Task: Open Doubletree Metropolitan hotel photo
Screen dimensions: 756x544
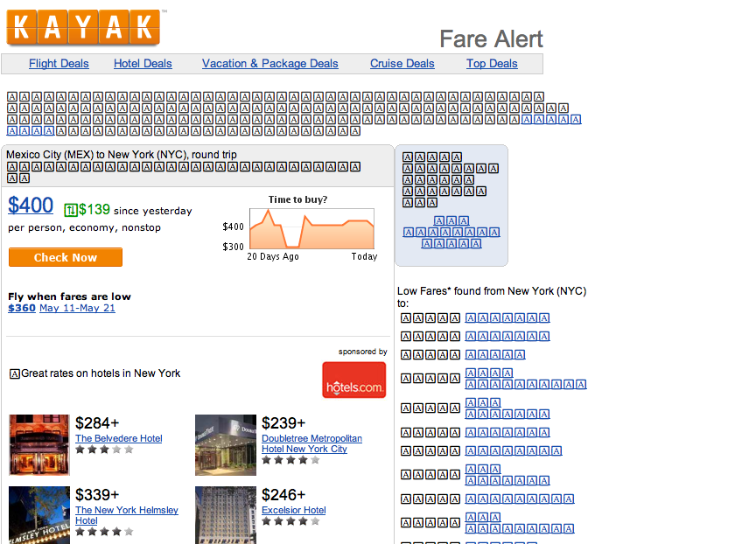Action: pos(226,445)
